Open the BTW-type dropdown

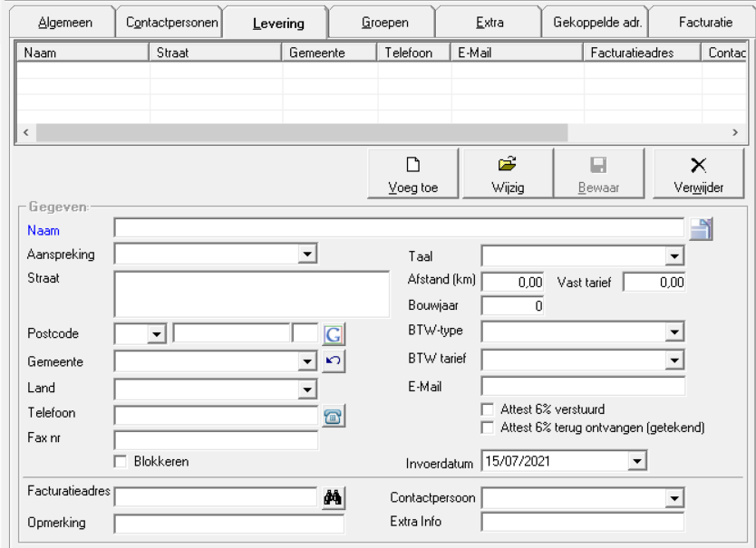tap(674, 332)
